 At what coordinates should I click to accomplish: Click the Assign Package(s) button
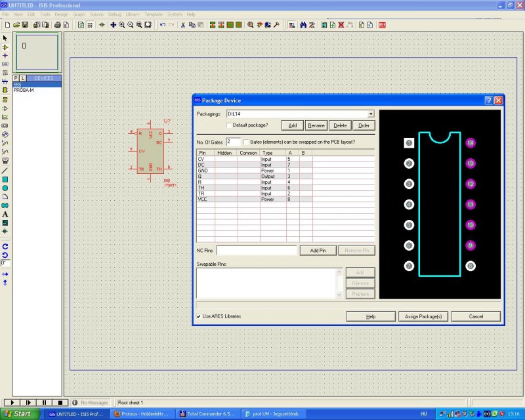pos(423,316)
